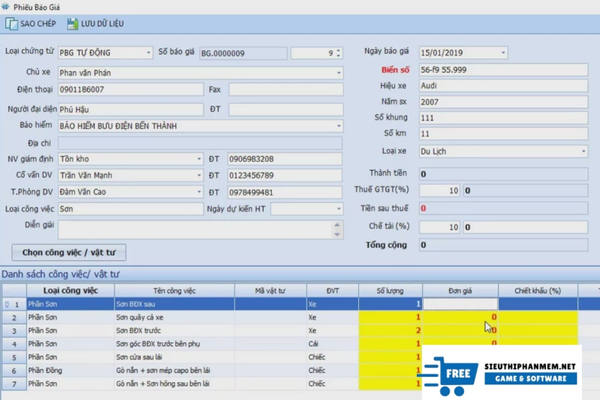600x400 pixels.
Task: Open the Loại chứng từ dropdown
Action: pyautogui.click(x=148, y=53)
